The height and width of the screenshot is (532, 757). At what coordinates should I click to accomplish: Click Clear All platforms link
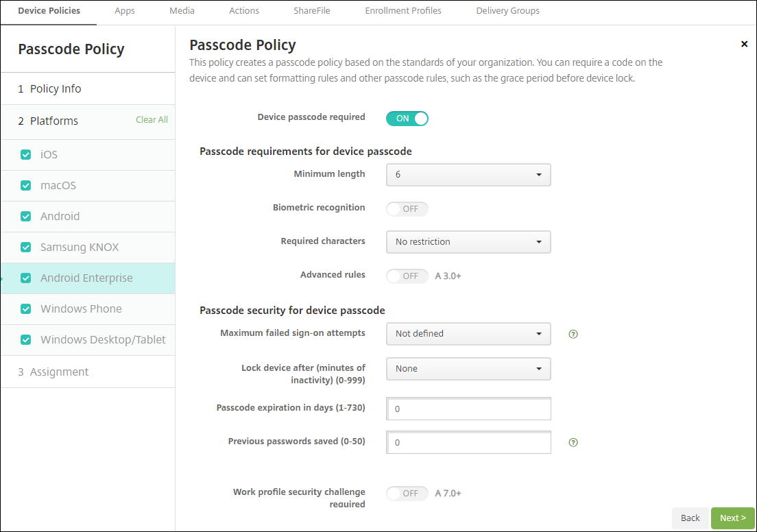point(152,120)
